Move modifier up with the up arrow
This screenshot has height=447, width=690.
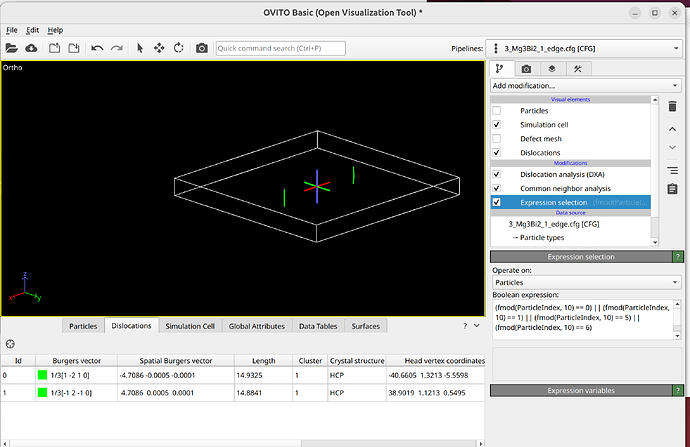click(672, 129)
